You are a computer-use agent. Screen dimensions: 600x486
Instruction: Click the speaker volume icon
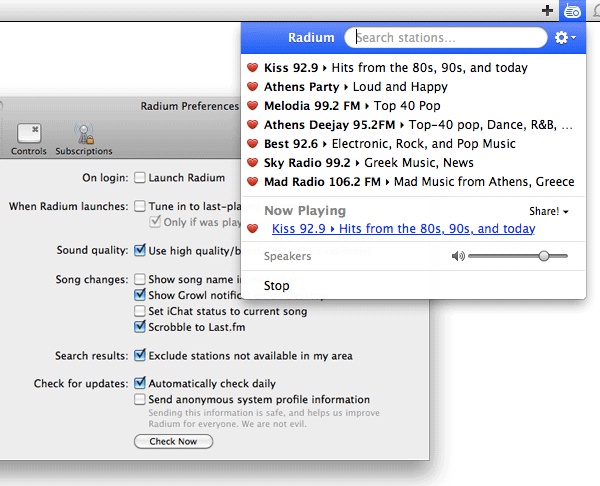(458, 256)
